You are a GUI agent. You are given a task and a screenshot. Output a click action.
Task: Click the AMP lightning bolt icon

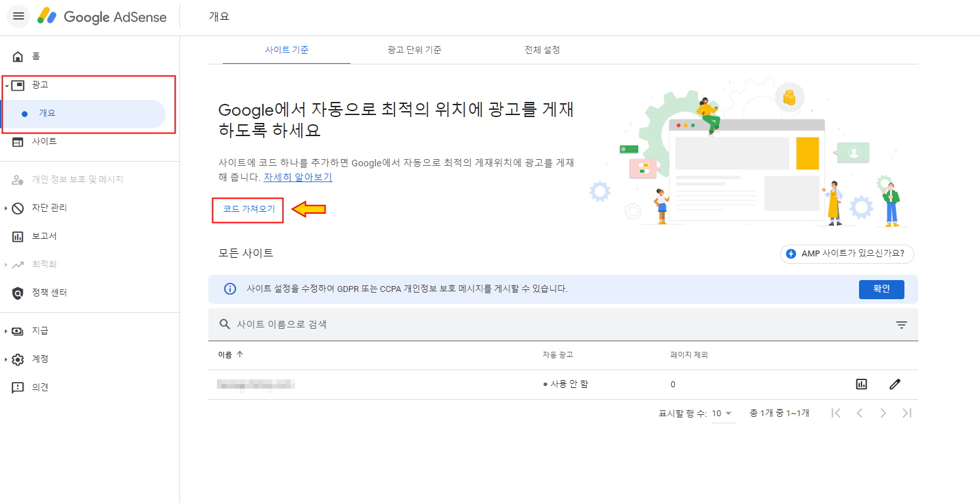[x=791, y=254]
